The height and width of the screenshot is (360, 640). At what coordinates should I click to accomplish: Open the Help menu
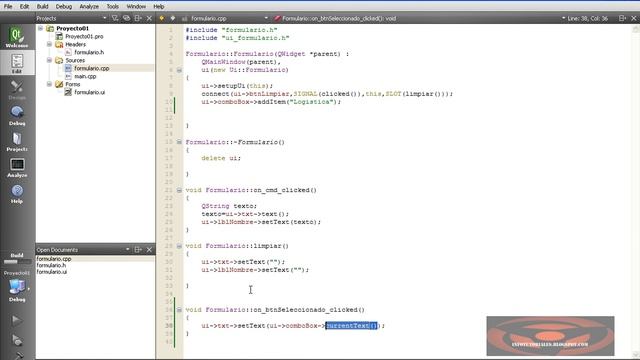pyautogui.click(x=159, y=7)
